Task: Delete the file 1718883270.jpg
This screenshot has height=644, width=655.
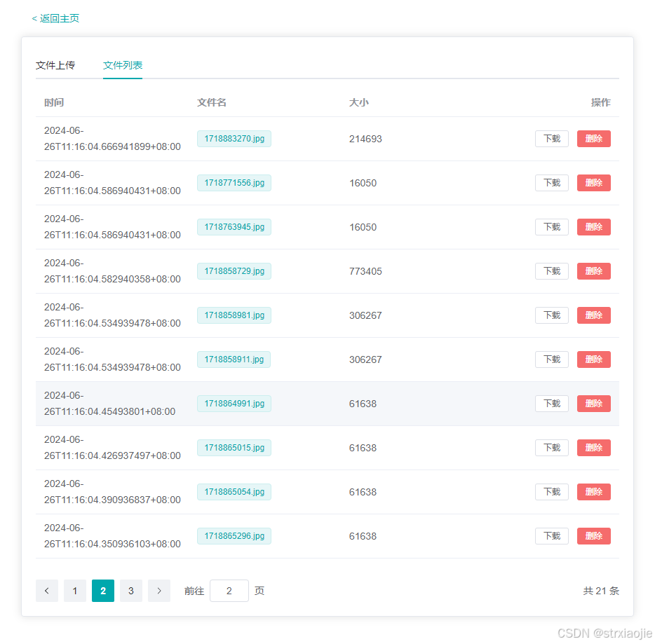Action: pyautogui.click(x=593, y=139)
